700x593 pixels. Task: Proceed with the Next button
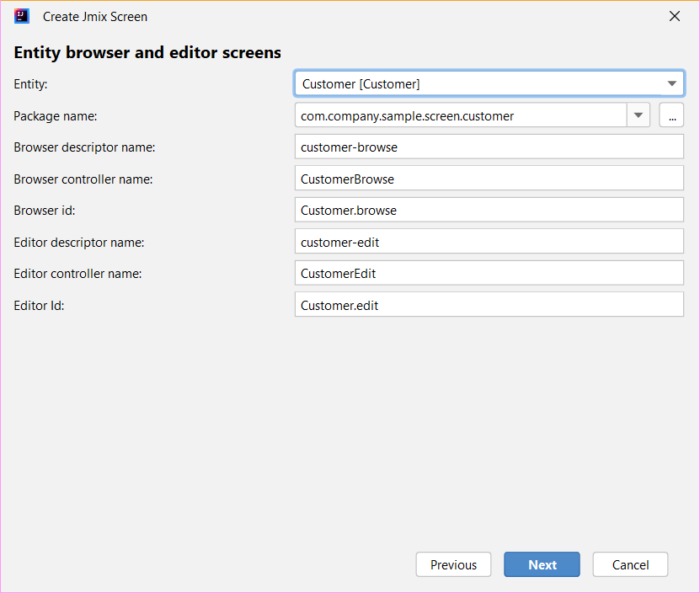point(542,565)
